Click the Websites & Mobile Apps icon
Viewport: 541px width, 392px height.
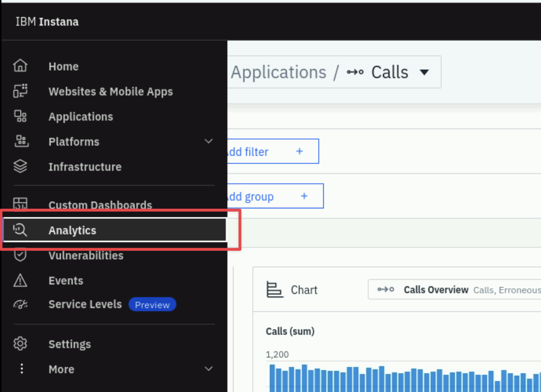pos(20,91)
